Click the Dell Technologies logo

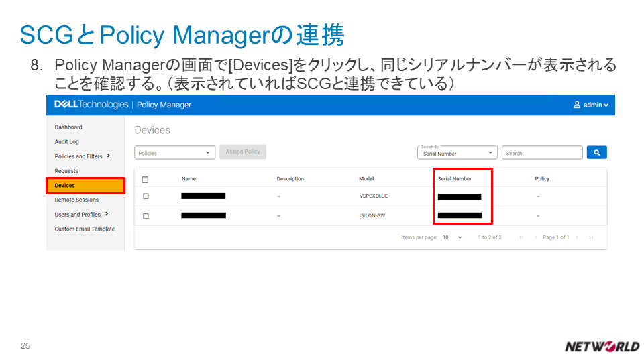[91, 105]
